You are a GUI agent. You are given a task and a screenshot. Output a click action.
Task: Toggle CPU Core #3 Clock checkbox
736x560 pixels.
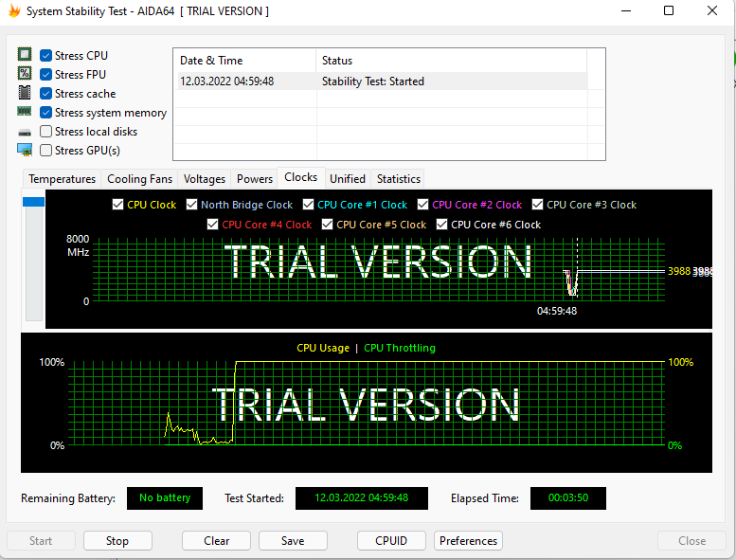[537, 204]
